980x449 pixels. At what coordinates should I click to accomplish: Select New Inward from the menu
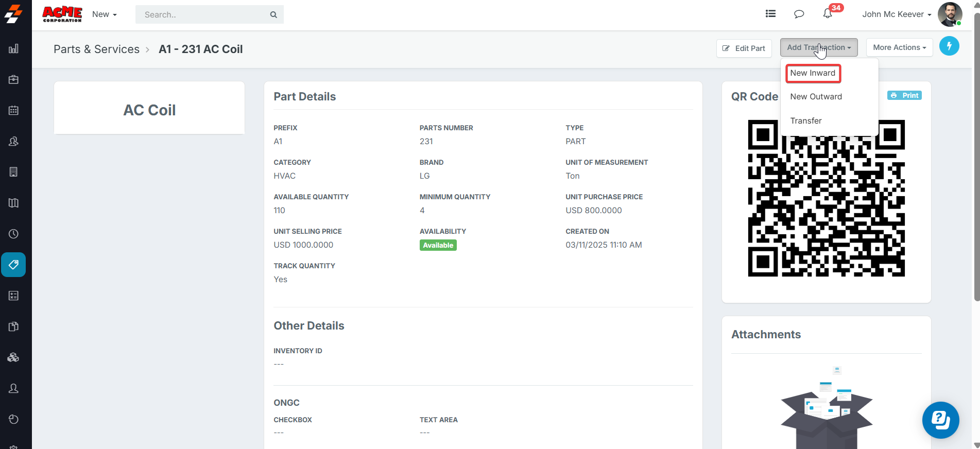(813, 73)
